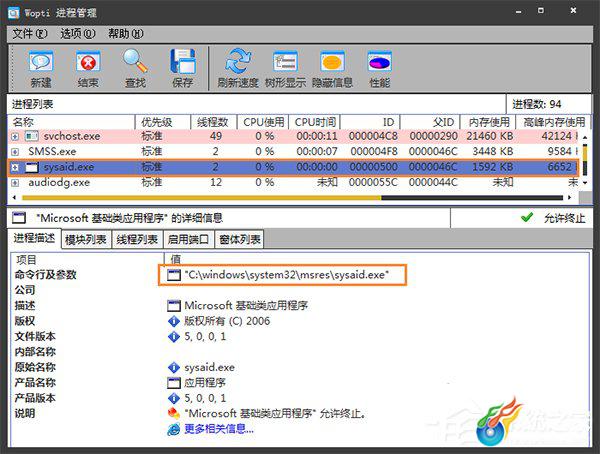Viewport: 600px width, 454px height.
Task: Sort by the 内存使用 column header
Action: point(488,122)
